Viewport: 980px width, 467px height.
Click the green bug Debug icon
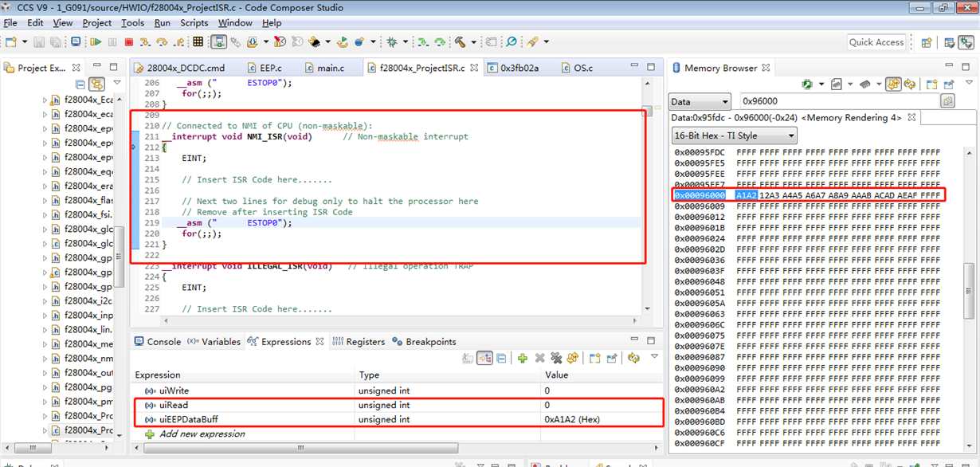tap(392, 42)
